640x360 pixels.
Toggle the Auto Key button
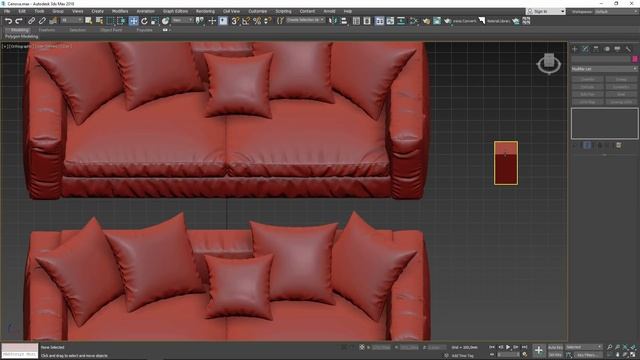tap(555, 347)
